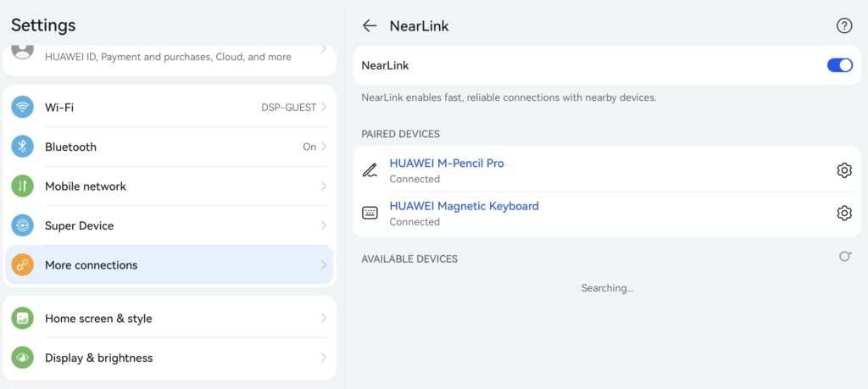Open the help question mark icon
The image size is (868, 389).
pyautogui.click(x=843, y=26)
